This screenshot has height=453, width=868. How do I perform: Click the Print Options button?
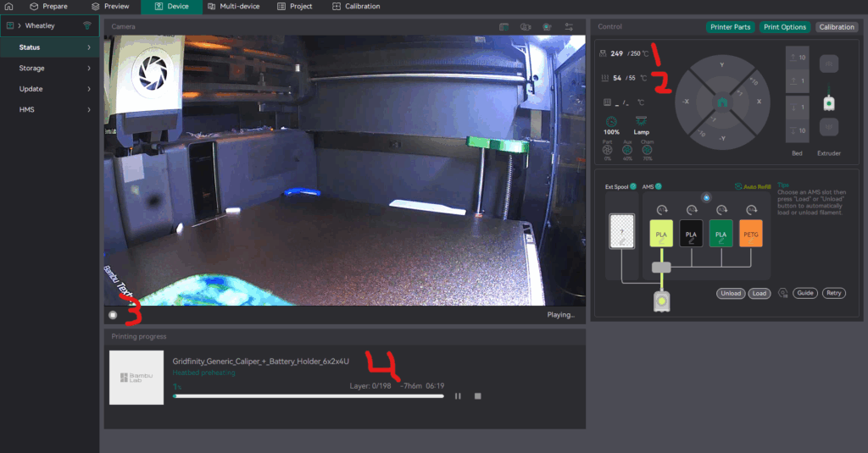pos(784,27)
